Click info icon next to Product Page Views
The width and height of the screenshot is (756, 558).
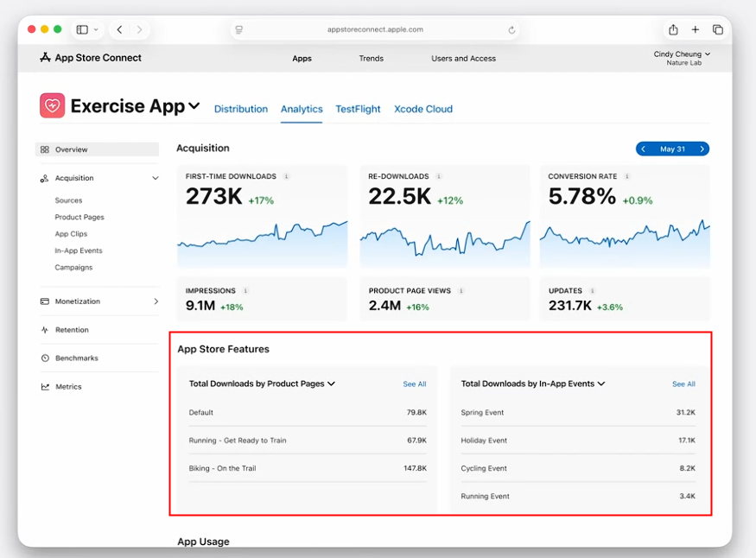point(461,290)
